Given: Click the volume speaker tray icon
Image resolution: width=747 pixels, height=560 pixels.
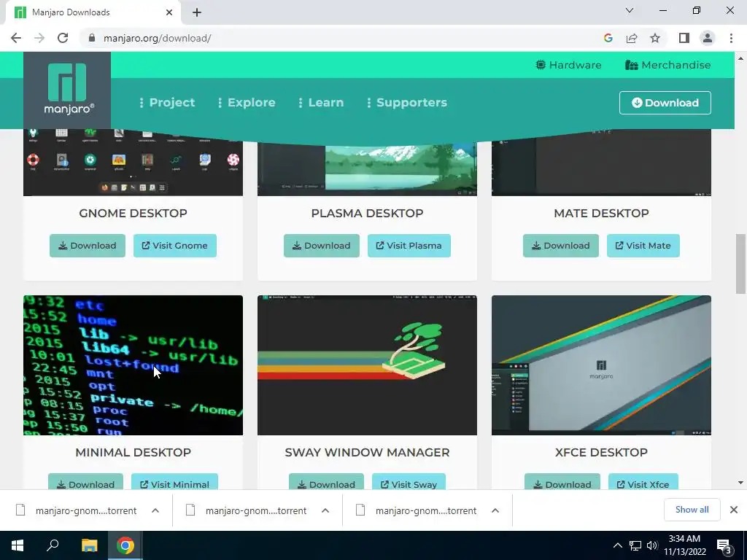Looking at the screenshot, I should [652, 545].
